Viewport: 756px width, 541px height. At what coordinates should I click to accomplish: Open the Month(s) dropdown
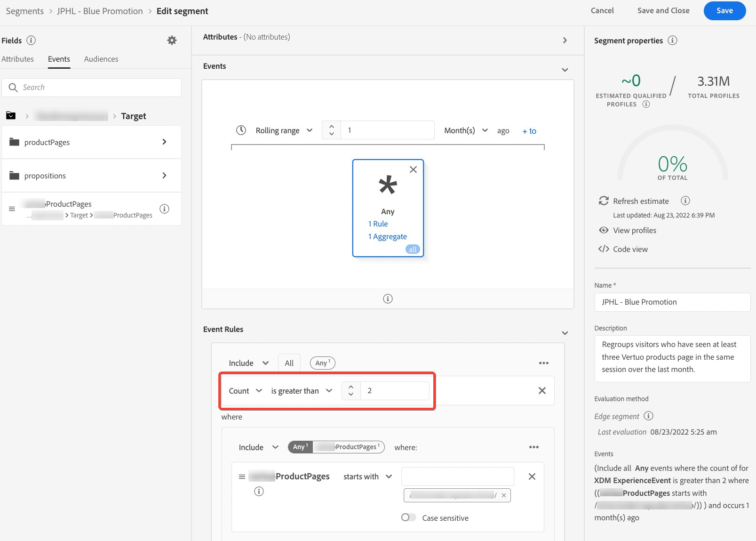point(465,130)
